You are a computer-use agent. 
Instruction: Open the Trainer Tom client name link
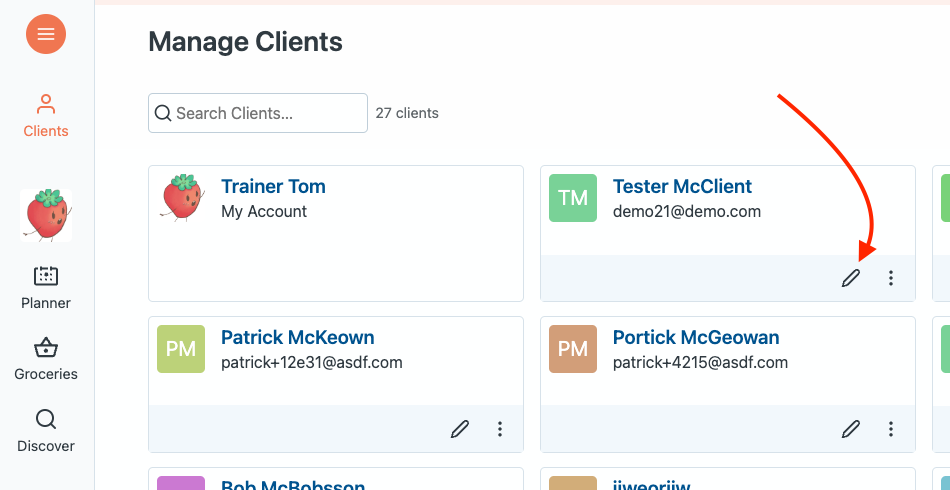point(273,187)
